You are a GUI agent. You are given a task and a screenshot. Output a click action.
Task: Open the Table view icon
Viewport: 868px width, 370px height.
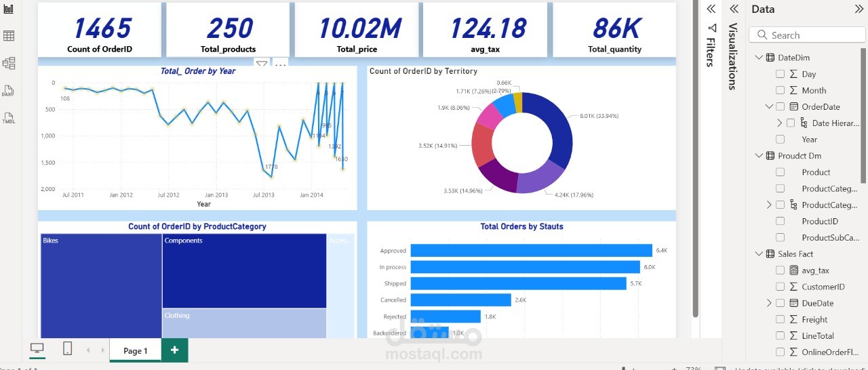[x=9, y=36]
